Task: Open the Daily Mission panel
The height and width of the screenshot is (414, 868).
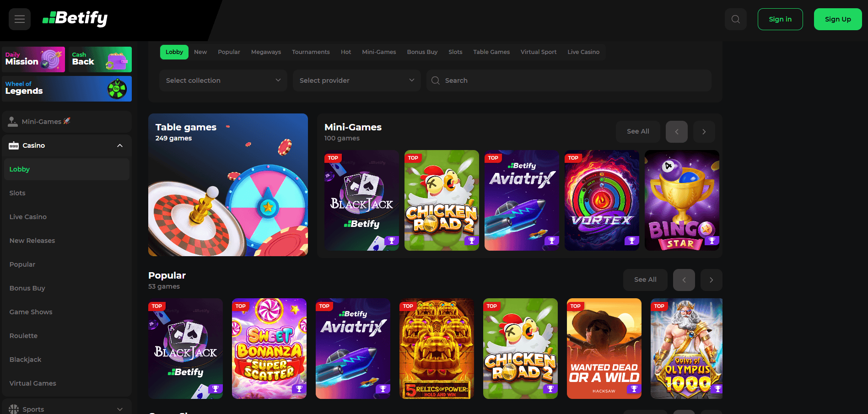Action: pos(33,59)
